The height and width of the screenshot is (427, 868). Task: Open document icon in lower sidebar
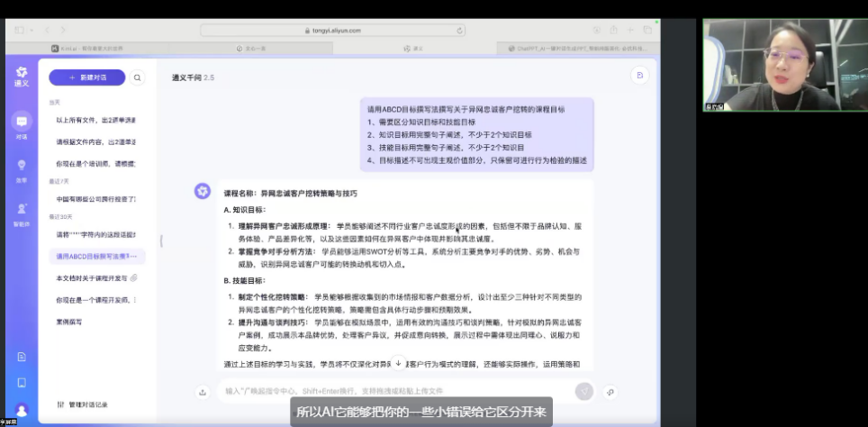[x=22, y=357]
